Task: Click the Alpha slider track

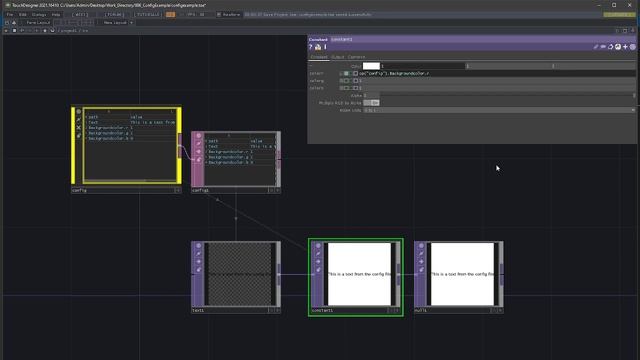Action: pyautogui.click(x=507, y=96)
